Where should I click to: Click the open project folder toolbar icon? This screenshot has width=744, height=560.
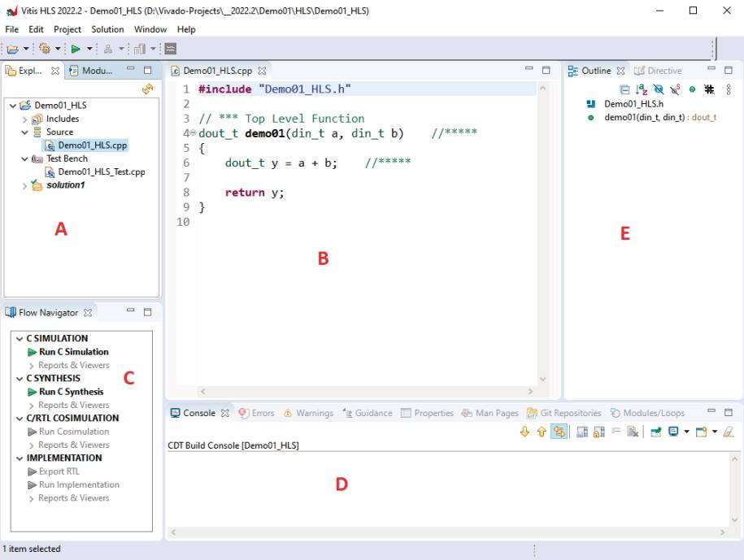(13, 49)
